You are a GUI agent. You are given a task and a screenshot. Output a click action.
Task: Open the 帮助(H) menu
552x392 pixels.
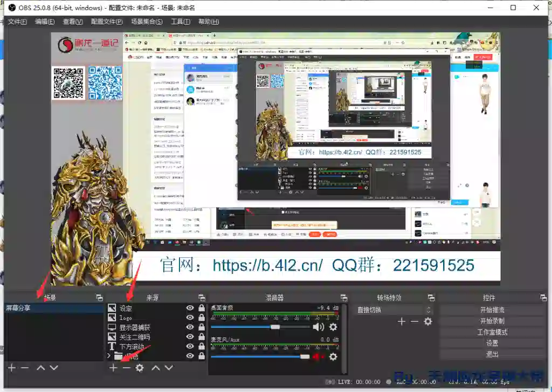(x=209, y=22)
